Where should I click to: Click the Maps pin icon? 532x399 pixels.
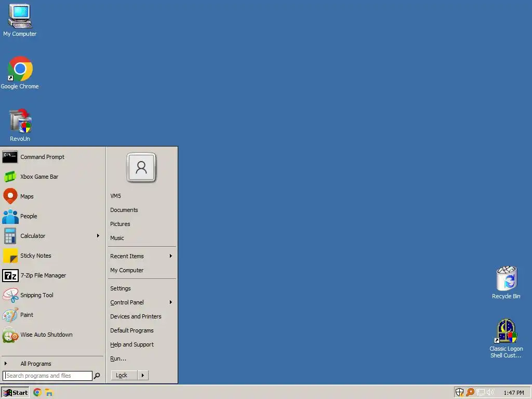(x=10, y=196)
